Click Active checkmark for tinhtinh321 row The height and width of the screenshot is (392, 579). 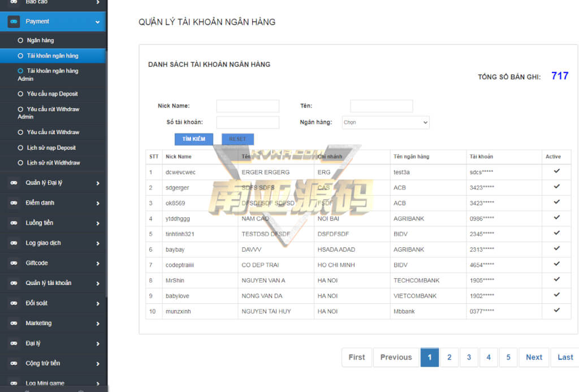click(556, 233)
